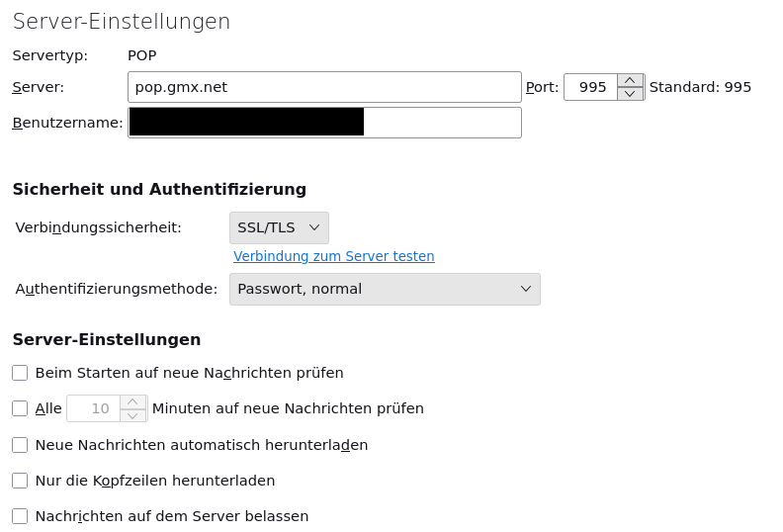Increase the Port value with up arrow

click(630, 80)
